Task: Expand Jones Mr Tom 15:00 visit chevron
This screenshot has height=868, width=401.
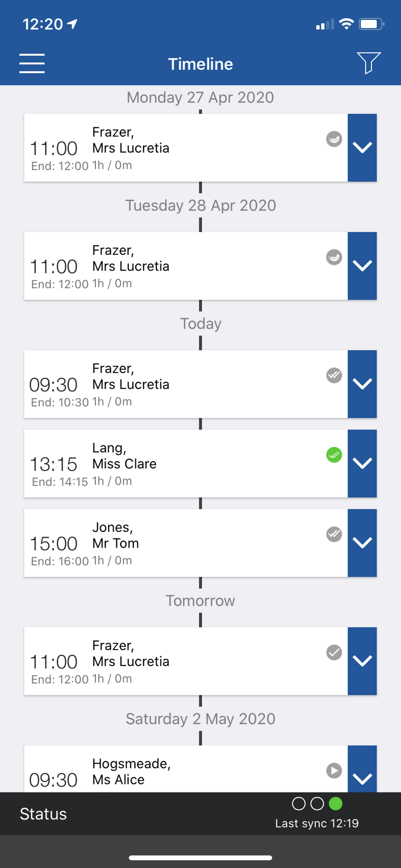Action: [362, 543]
